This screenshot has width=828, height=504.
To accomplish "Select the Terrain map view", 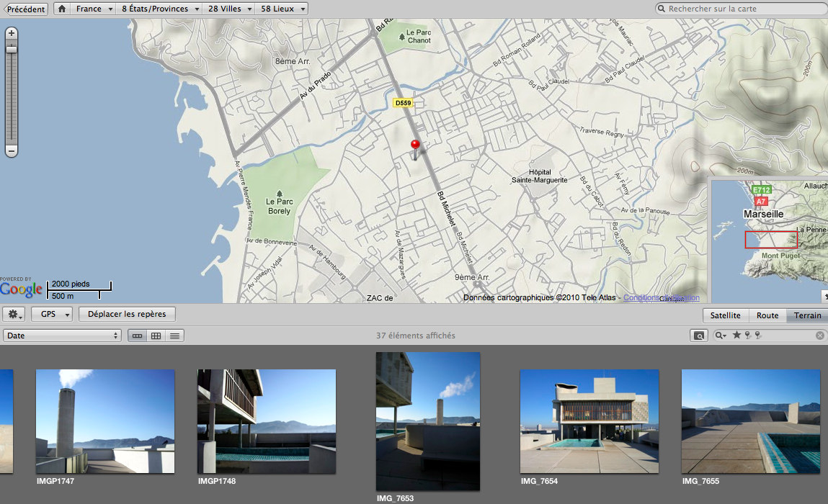I will (806, 315).
